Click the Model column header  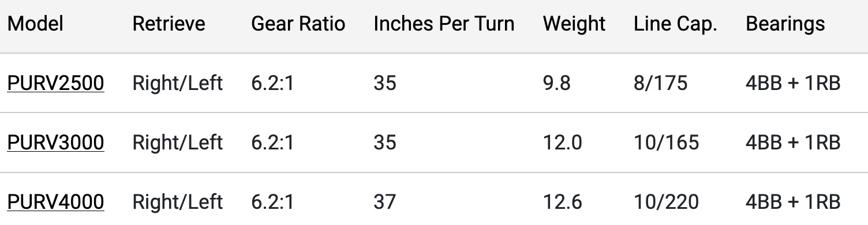pos(35,24)
